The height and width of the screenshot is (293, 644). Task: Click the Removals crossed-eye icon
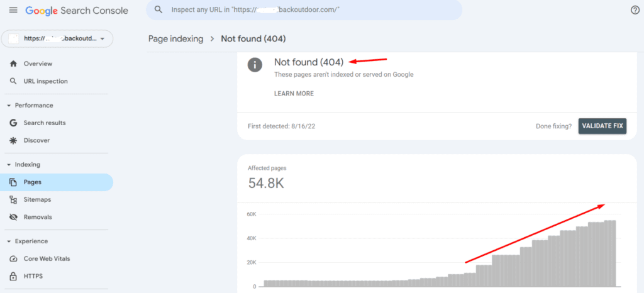pos(13,217)
